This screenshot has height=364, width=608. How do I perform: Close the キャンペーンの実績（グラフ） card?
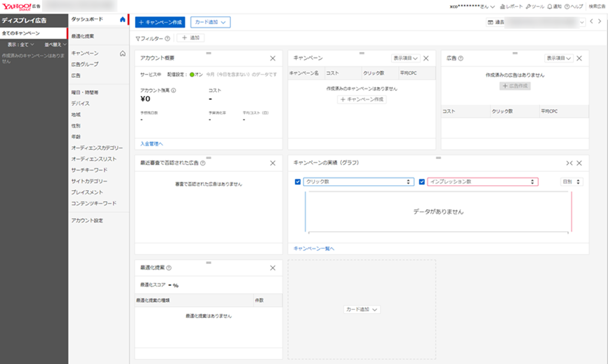point(579,163)
